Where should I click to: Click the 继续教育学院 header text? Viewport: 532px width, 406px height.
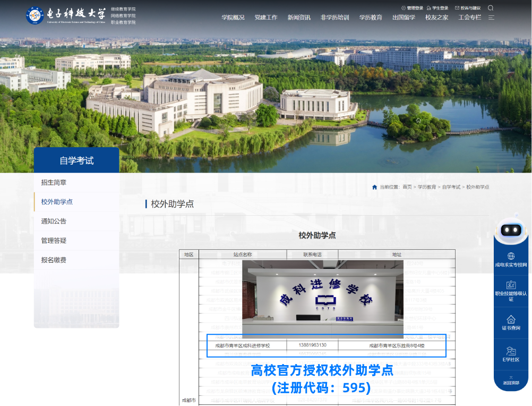point(123,9)
